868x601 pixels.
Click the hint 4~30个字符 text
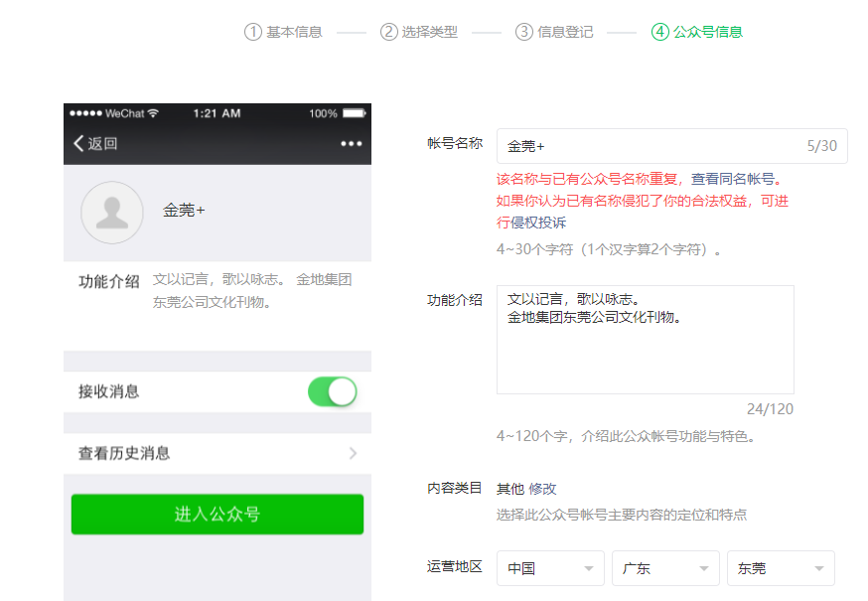point(609,249)
